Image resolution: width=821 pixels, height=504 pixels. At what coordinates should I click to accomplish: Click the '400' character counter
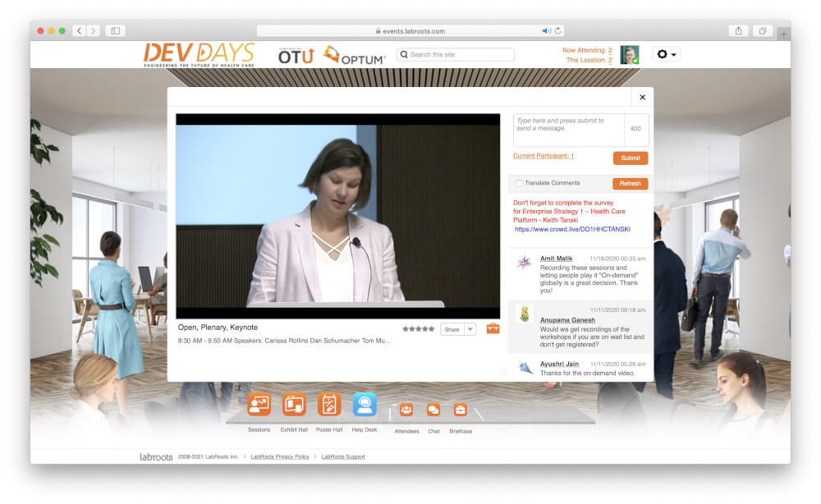pos(635,129)
